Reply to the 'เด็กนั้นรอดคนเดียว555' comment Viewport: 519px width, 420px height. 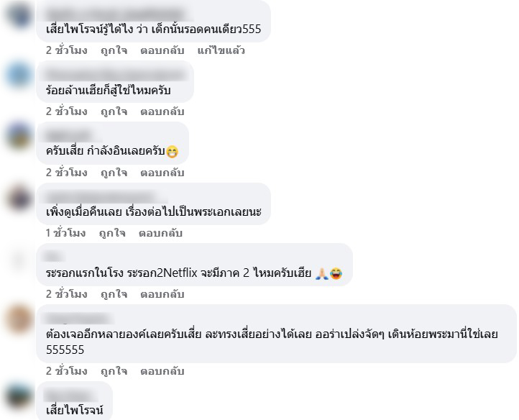[x=162, y=50]
